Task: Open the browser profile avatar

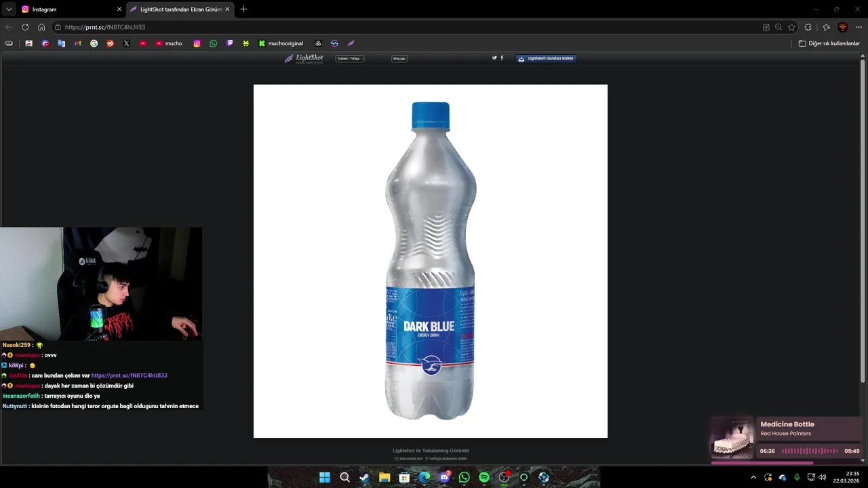Action: 843,27
